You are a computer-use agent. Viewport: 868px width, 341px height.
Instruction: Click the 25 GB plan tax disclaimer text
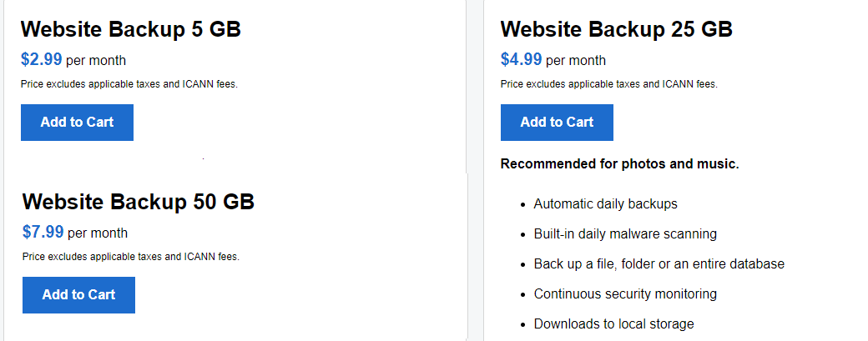point(609,84)
